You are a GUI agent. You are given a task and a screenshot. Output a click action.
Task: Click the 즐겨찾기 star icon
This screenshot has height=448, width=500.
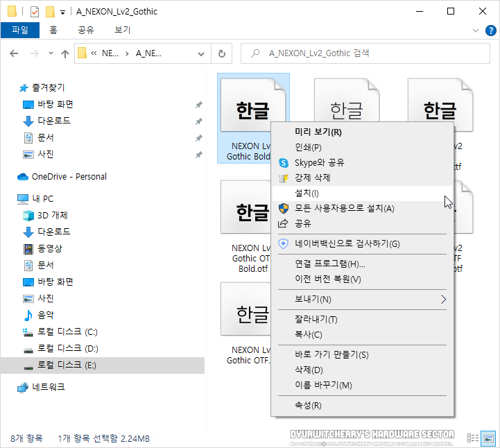(x=24, y=88)
